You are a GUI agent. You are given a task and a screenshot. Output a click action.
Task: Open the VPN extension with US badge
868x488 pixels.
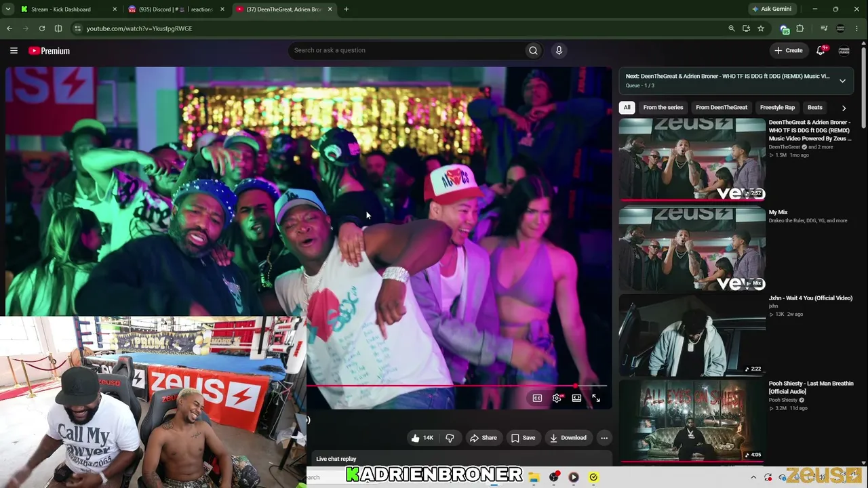click(785, 29)
